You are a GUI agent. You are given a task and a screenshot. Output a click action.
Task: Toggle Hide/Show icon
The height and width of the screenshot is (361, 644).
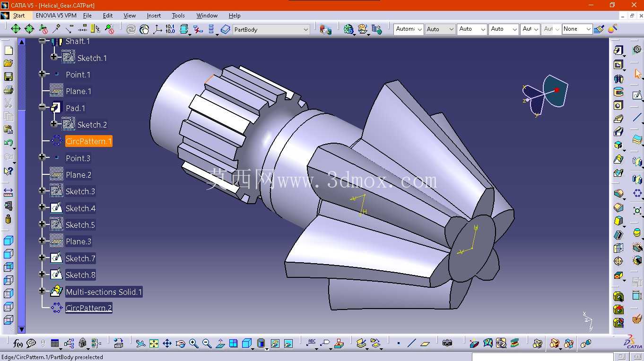pos(275,344)
